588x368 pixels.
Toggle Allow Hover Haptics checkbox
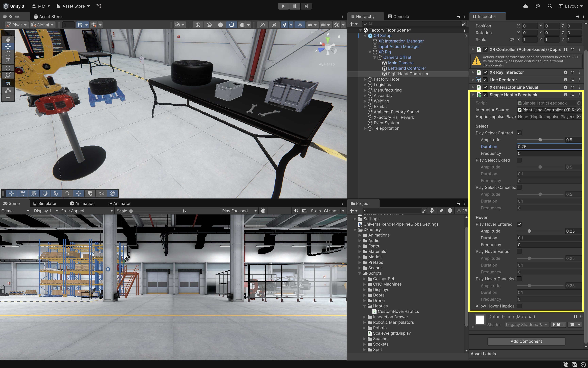click(x=519, y=306)
